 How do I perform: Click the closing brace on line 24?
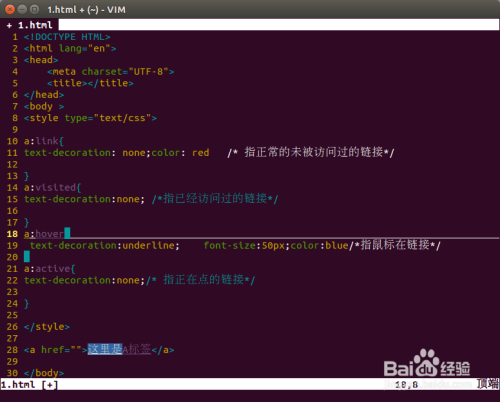pos(26,303)
